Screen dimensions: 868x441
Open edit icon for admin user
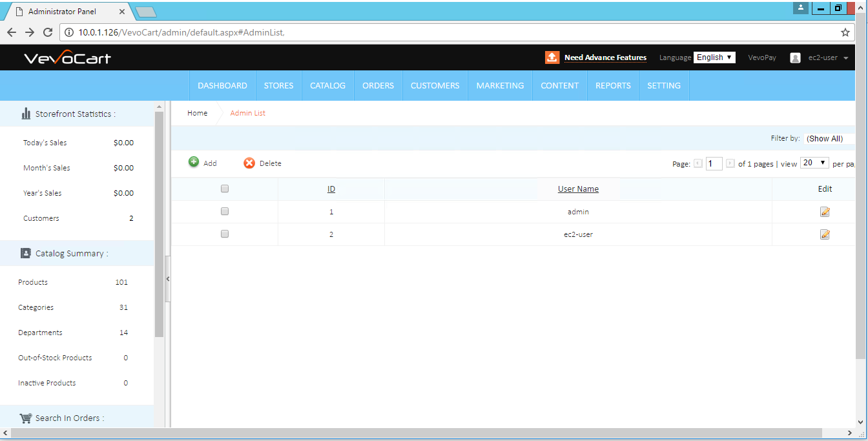[x=825, y=212]
